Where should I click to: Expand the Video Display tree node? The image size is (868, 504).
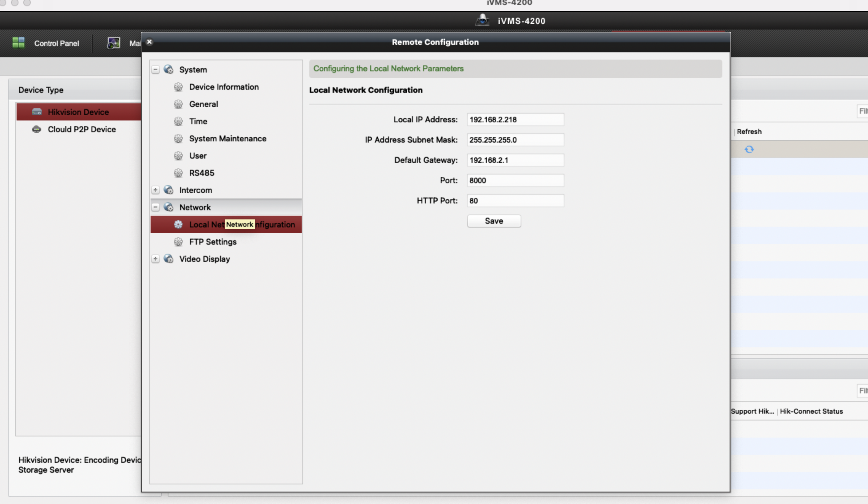(x=155, y=259)
